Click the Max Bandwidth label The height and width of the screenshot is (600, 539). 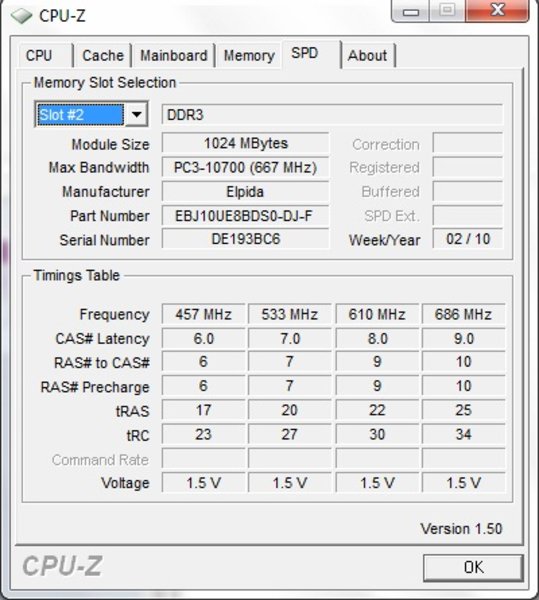click(99, 168)
